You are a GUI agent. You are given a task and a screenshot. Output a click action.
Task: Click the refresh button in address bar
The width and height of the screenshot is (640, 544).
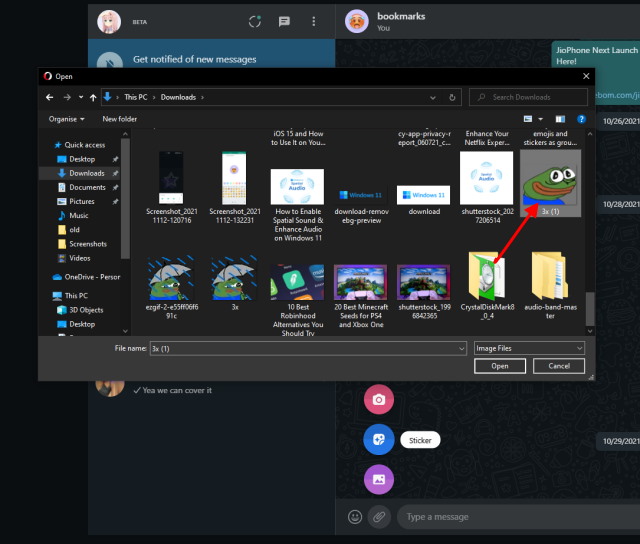454,97
